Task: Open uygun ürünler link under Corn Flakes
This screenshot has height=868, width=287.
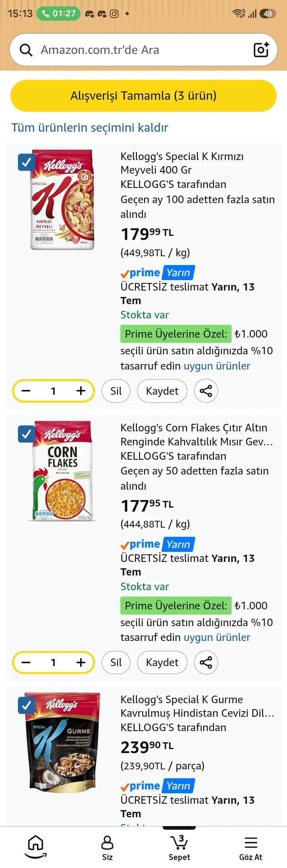Action: [217, 637]
